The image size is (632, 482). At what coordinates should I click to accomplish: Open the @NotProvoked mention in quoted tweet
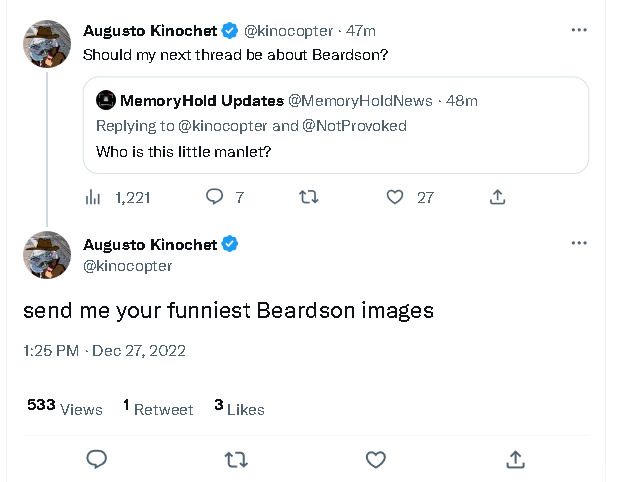click(354, 126)
